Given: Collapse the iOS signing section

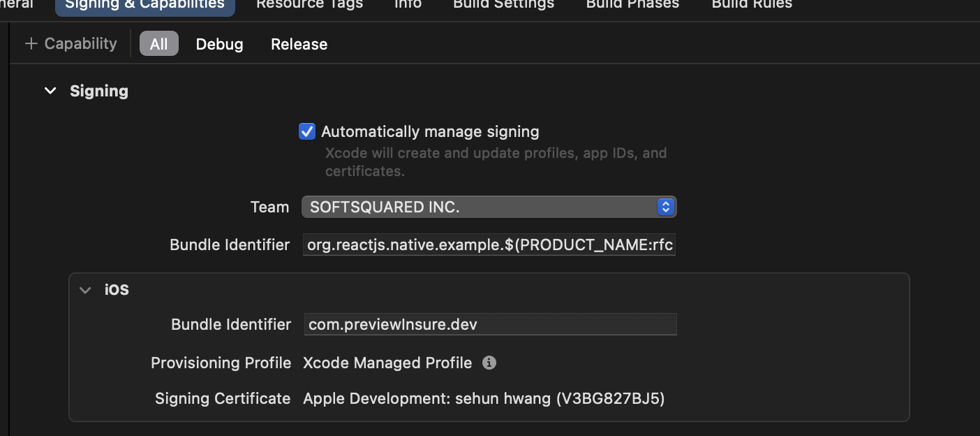Looking at the screenshot, I should [84, 289].
